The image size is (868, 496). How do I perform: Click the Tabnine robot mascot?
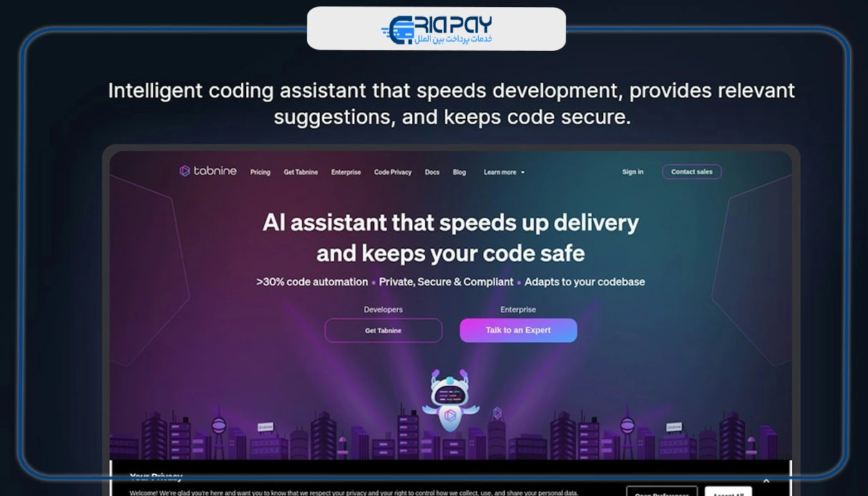pyautogui.click(x=450, y=401)
